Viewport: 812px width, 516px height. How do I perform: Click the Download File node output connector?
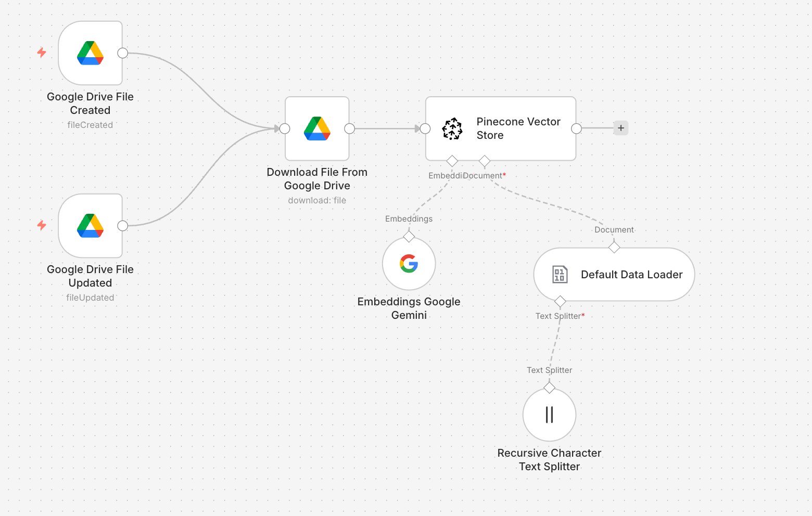(350, 128)
